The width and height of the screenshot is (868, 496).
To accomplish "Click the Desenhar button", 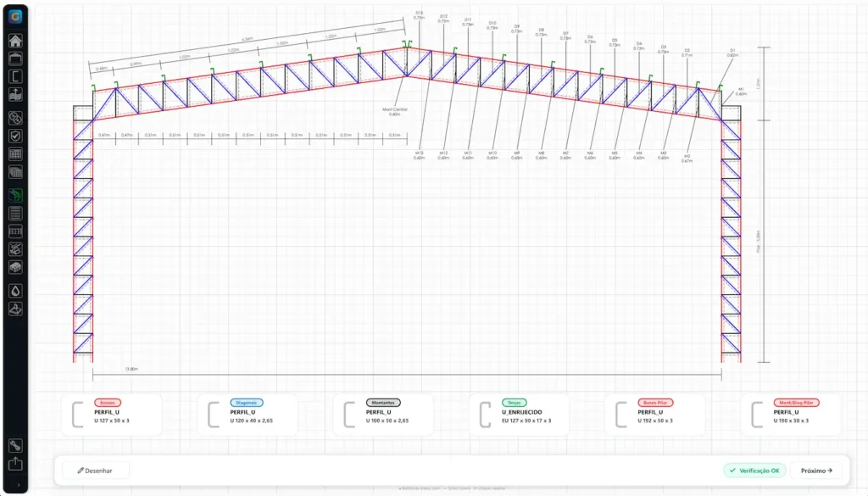I will pos(95,471).
